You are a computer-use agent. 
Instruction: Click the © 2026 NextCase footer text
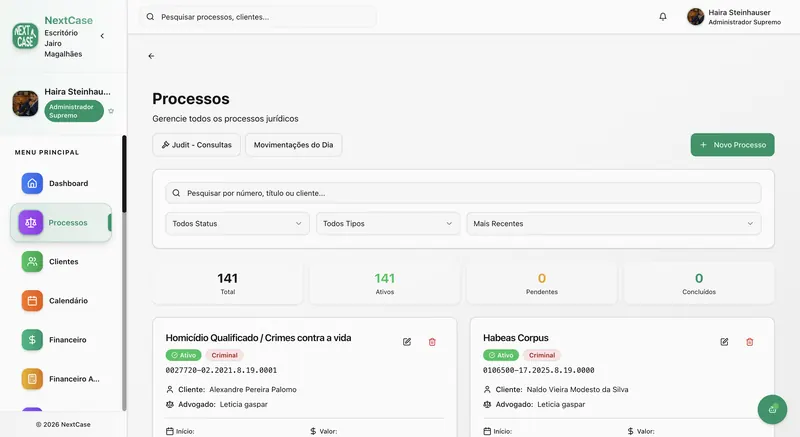pos(63,424)
